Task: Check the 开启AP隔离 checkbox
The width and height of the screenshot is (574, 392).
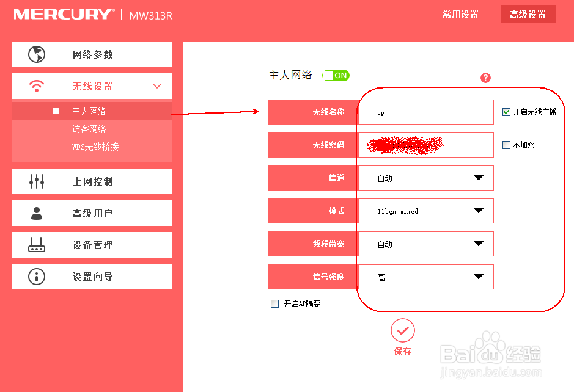Action: 274,303
